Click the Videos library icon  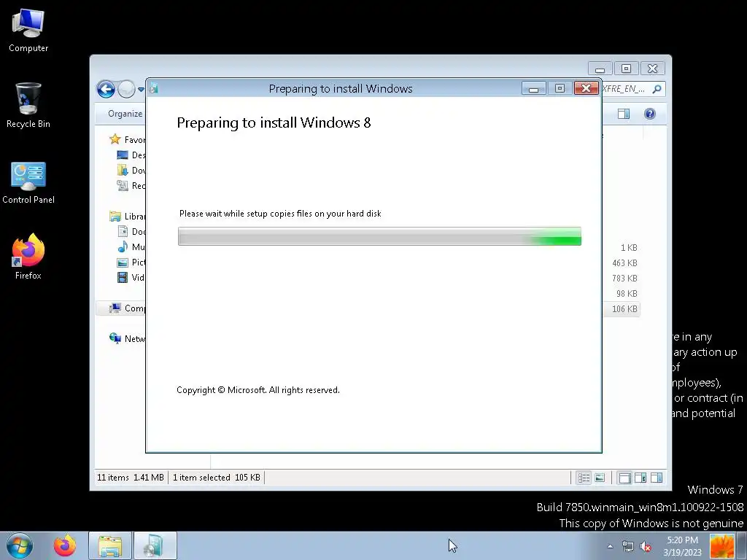point(123,277)
